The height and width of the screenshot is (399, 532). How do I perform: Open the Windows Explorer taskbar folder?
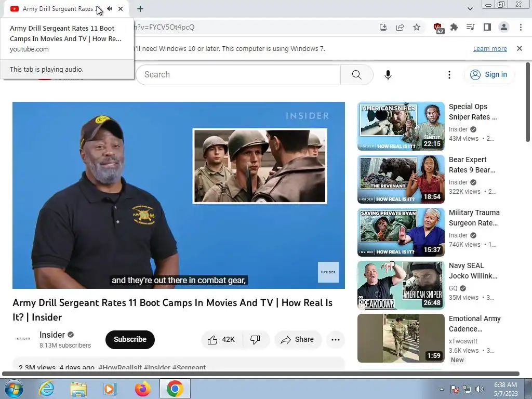click(78, 389)
